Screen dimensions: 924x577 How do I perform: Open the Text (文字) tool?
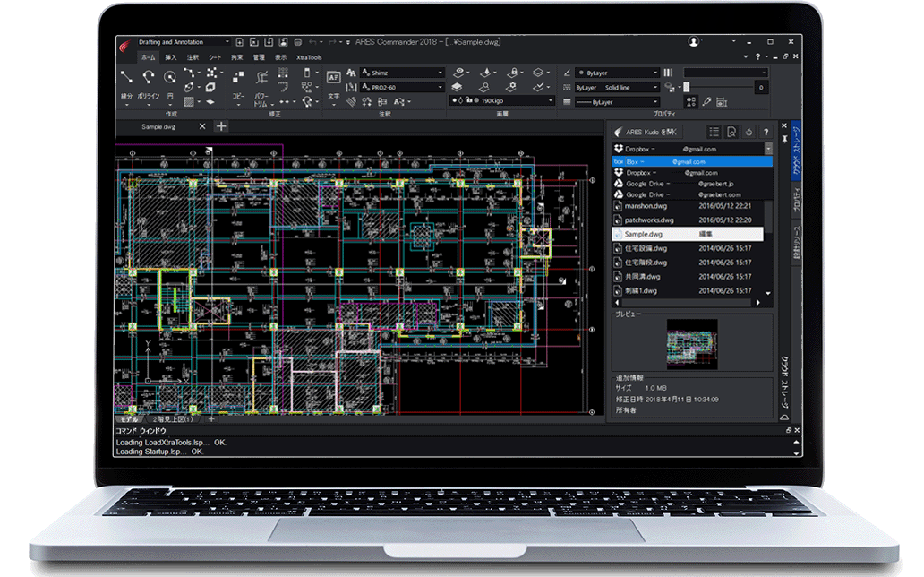(x=335, y=78)
